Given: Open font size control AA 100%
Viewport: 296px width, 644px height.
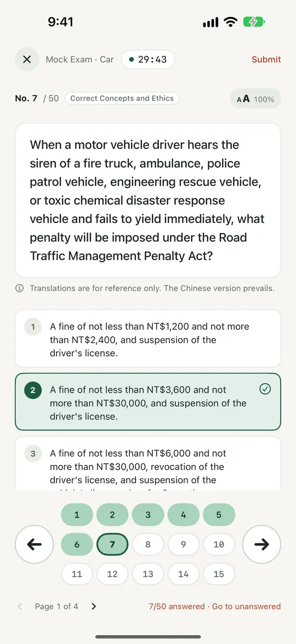Looking at the screenshot, I should 256,99.
